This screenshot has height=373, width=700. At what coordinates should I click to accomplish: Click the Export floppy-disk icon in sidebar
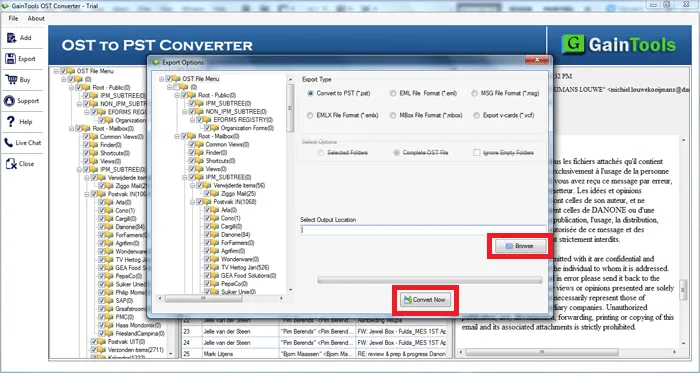tap(11, 58)
